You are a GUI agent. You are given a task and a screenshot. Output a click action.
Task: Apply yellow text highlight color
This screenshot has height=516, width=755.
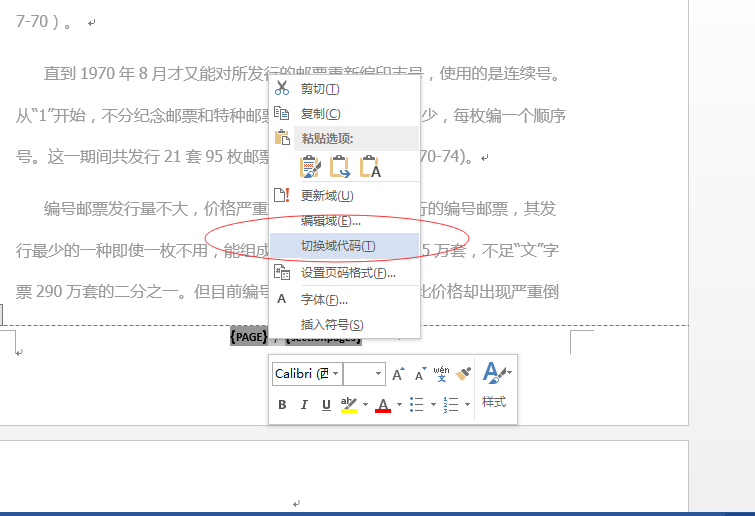(x=349, y=405)
